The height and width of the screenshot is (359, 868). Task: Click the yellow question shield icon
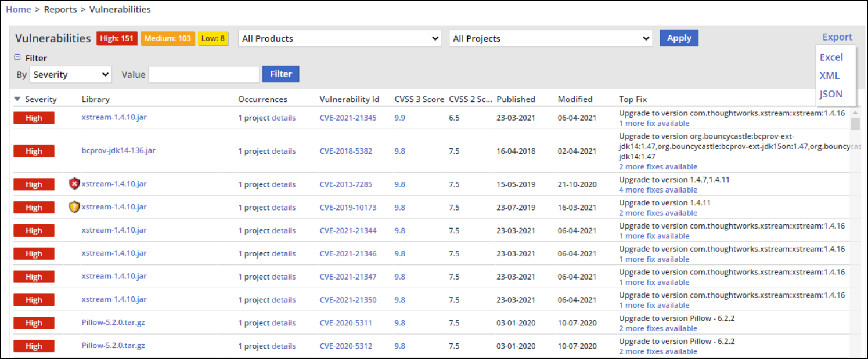click(x=74, y=207)
